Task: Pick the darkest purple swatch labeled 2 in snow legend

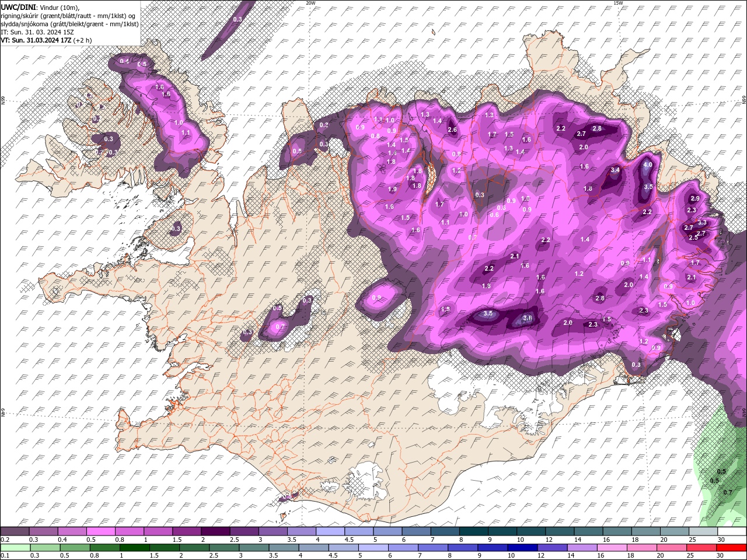Action: click(215, 531)
